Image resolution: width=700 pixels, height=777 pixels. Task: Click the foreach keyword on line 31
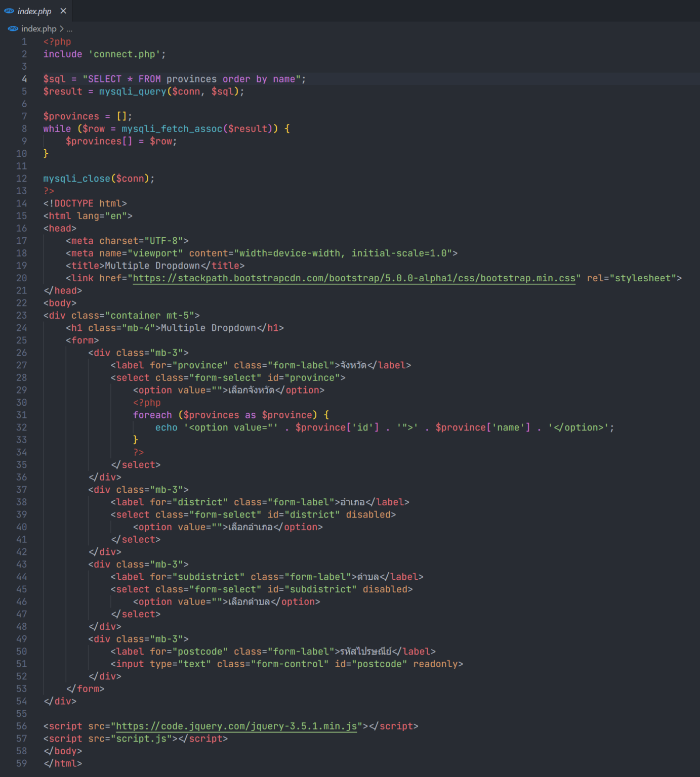point(152,415)
